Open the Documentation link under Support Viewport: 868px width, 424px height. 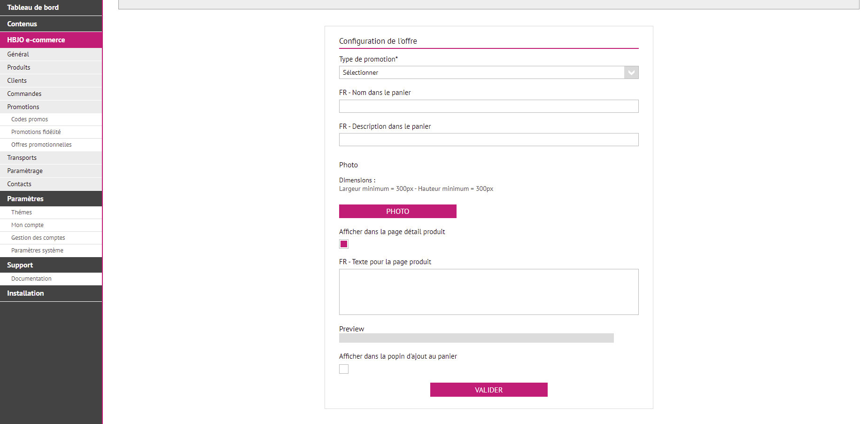click(31, 279)
